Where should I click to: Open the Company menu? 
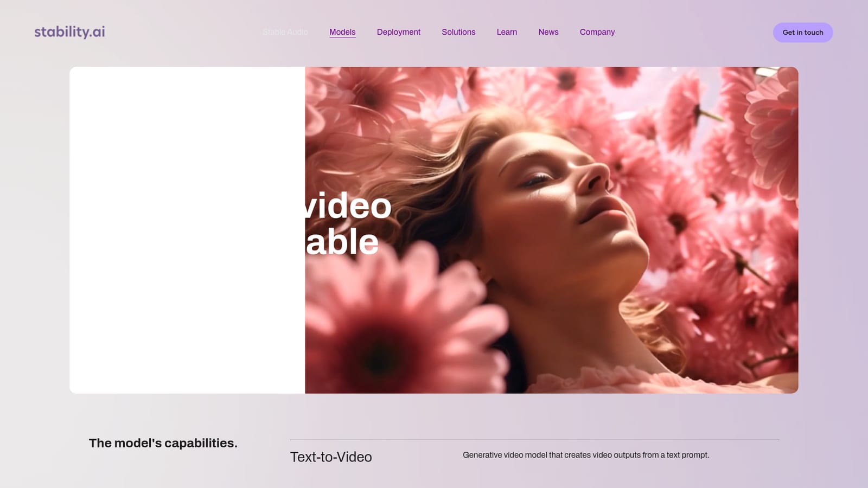[x=597, y=32]
